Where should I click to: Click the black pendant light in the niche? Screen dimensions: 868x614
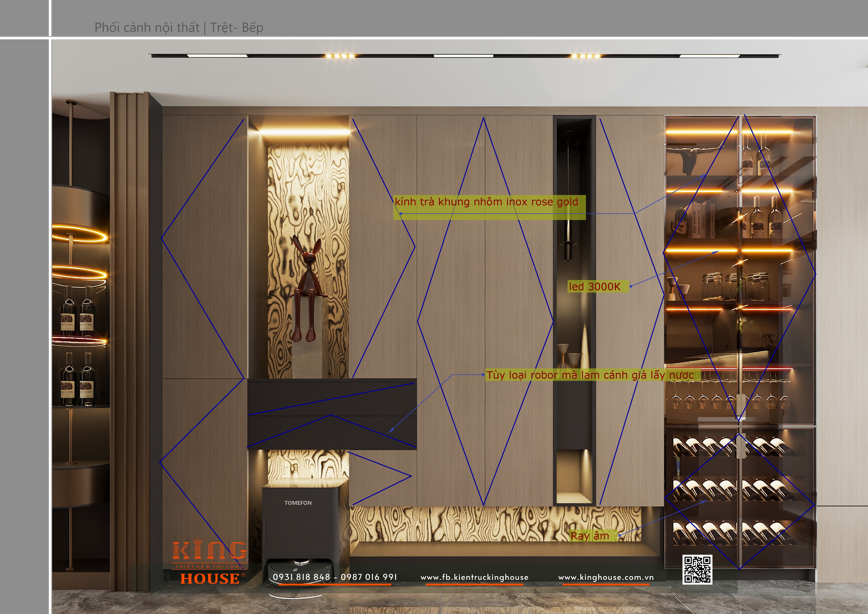click(568, 242)
